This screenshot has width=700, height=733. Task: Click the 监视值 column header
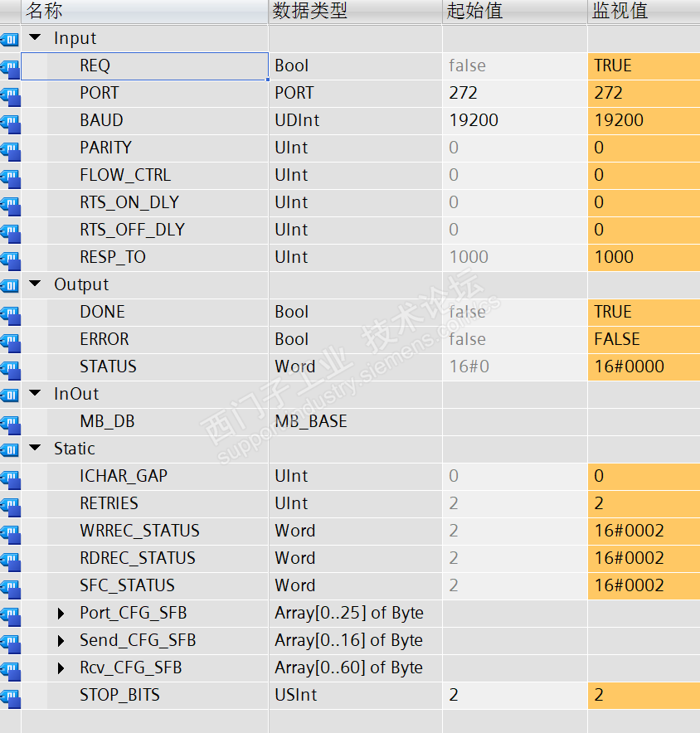point(644,12)
